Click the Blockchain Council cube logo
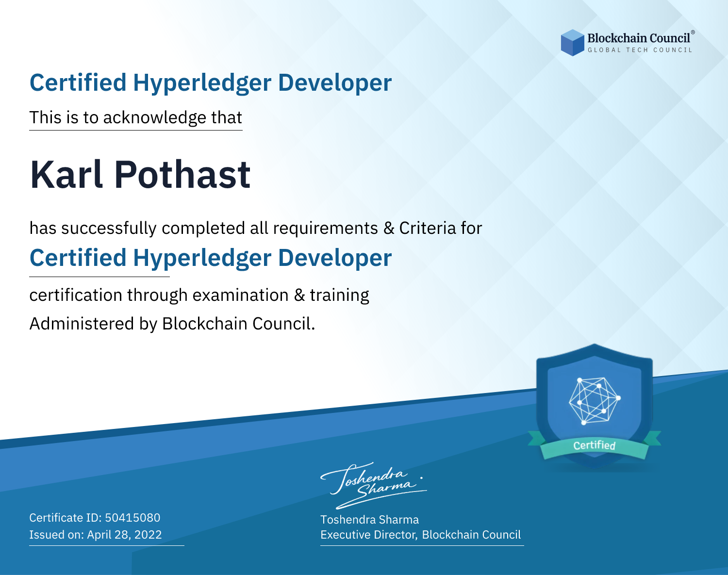 click(x=573, y=43)
